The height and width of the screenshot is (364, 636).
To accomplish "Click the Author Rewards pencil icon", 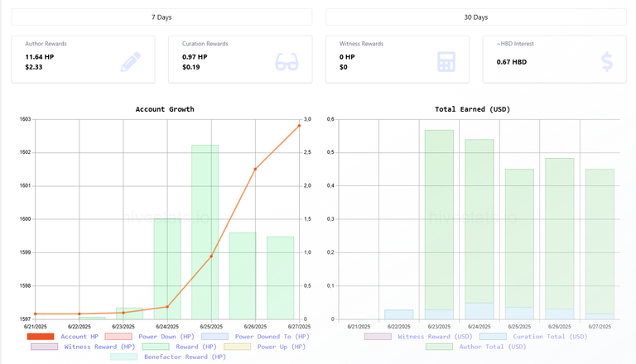I will click(131, 61).
